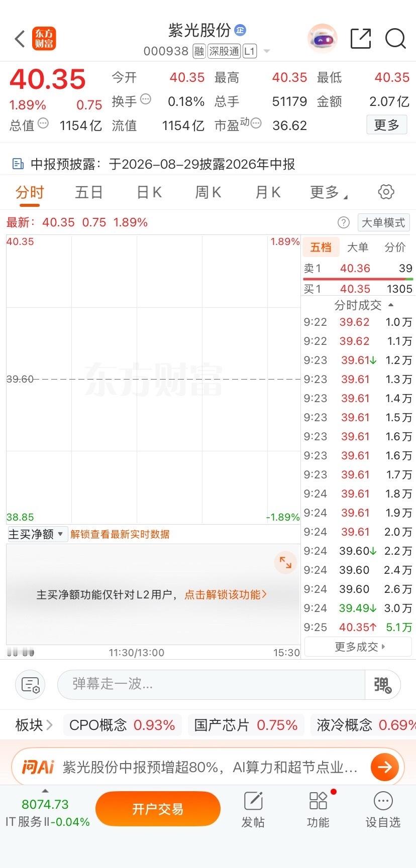Open the 中报预披露 notice document icon

click(x=18, y=164)
